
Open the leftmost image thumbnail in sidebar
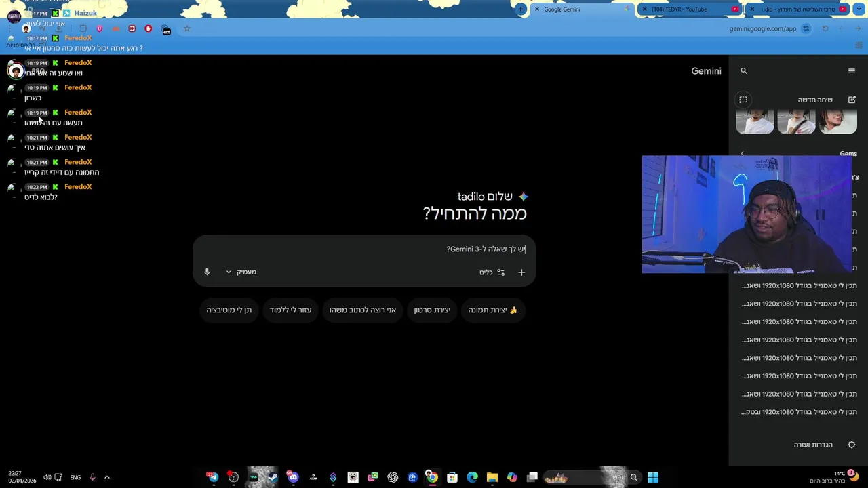pyautogui.click(x=755, y=123)
